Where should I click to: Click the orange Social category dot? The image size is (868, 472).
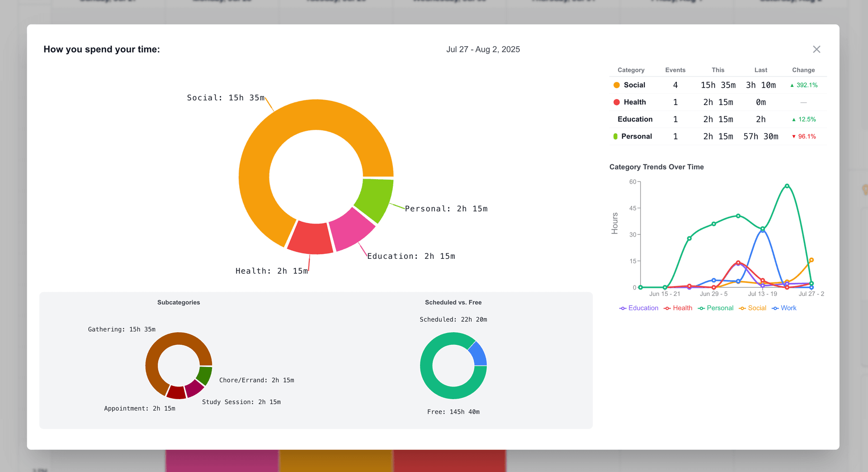[617, 85]
